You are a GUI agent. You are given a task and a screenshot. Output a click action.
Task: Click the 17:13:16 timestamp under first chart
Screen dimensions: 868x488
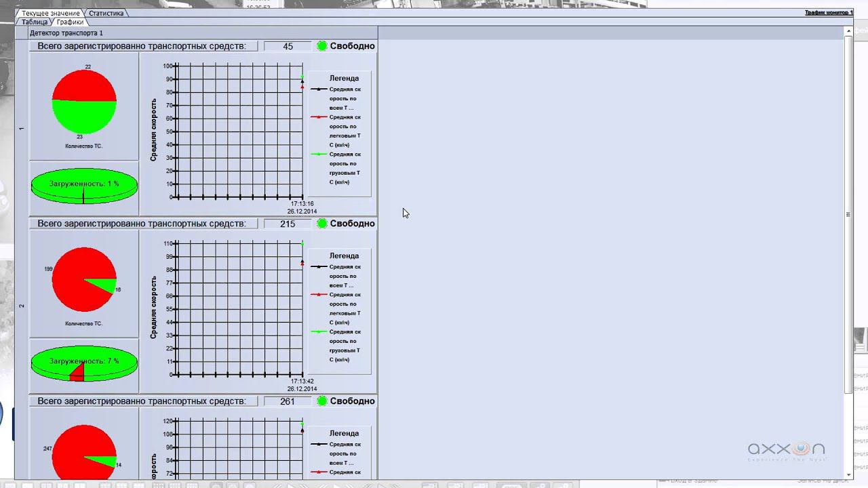click(x=302, y=203)
